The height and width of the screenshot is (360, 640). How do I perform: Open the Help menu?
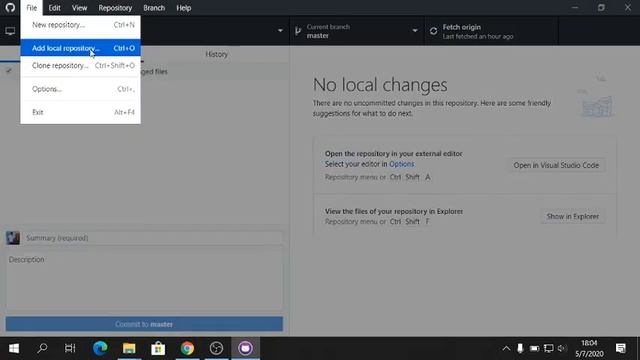pos(184,8)
